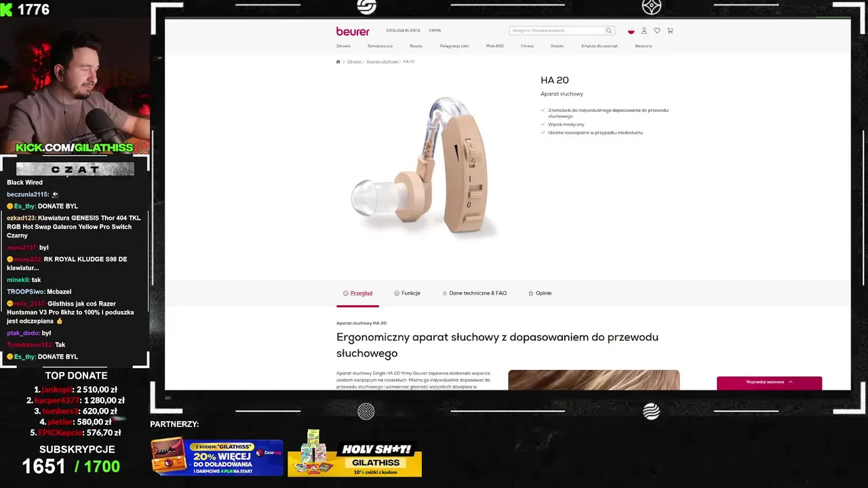Open the user account icon
The width and height of the screenshot is (868, 488).
[x=644, y=30]
